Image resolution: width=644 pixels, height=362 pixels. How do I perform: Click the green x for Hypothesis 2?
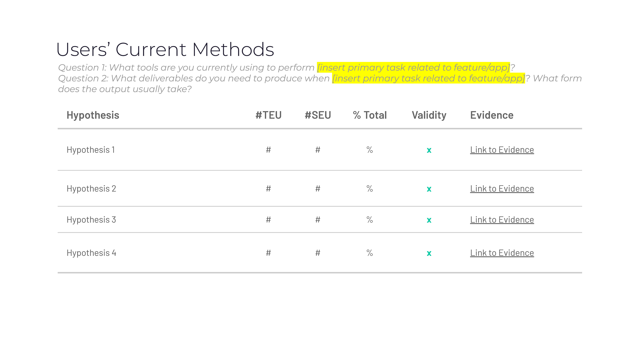(429, 189)
